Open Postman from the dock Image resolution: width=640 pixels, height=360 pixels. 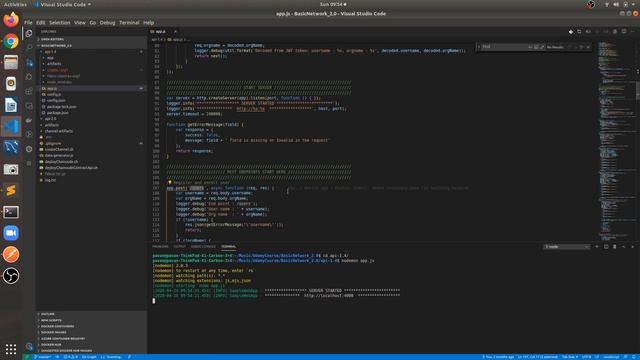(11, 254)
